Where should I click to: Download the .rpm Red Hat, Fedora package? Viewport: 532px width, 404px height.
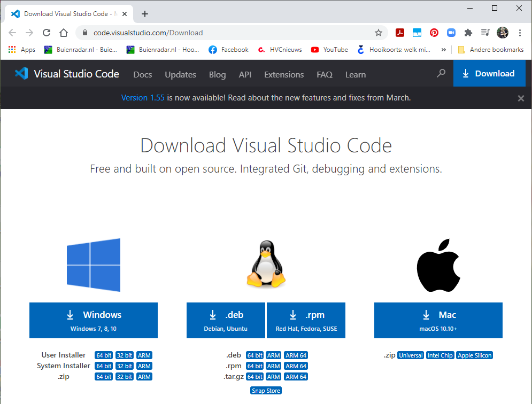[306, 320]
